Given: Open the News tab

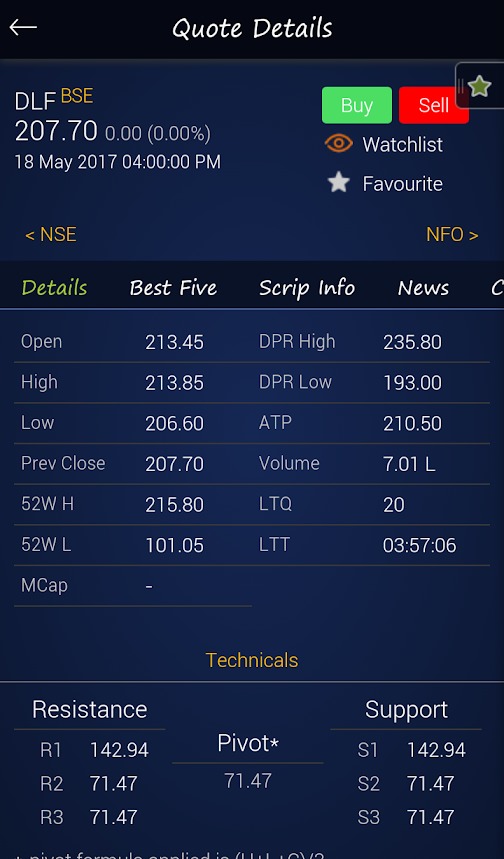Looking at the screenshot, I should click(423, 288).
